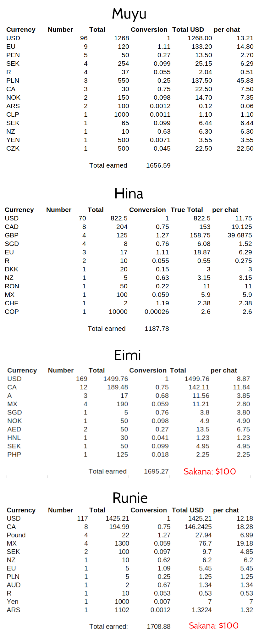The height and width of the screenshot is (644, 259).
Task: Select the Runie heading text
Action: [x=130, y=498]
